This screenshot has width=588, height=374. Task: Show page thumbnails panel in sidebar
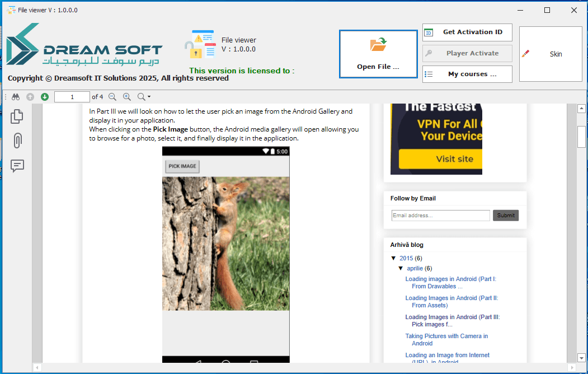(x=17, y=116)
